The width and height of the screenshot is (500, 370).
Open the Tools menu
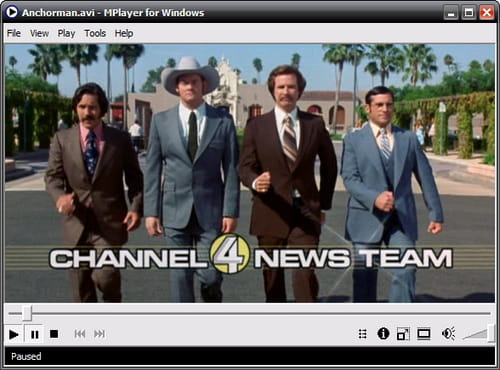[95, 33]
